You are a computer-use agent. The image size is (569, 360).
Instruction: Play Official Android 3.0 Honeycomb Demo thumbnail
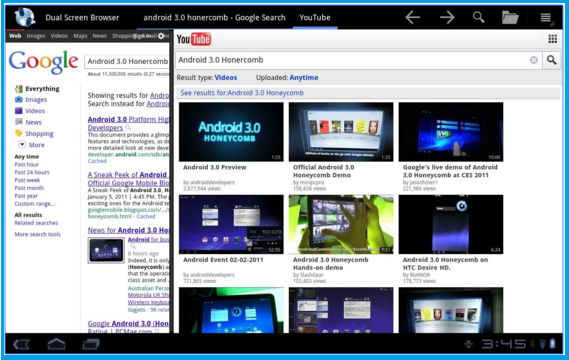click(x=341, y=132)
